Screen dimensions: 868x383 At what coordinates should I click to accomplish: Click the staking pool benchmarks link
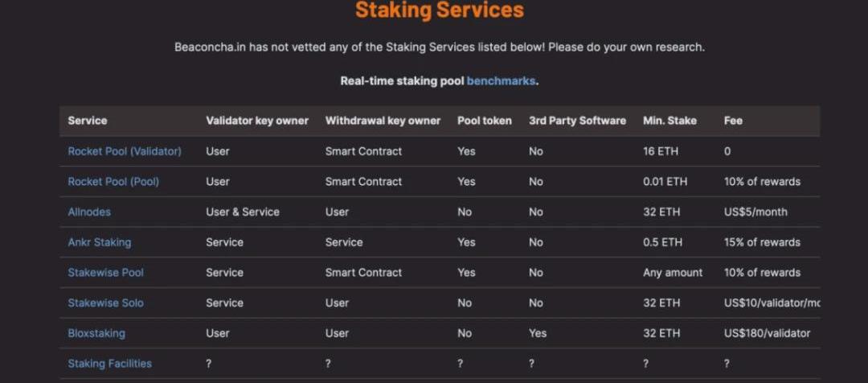pyautogui.click(x=501, y=81)
